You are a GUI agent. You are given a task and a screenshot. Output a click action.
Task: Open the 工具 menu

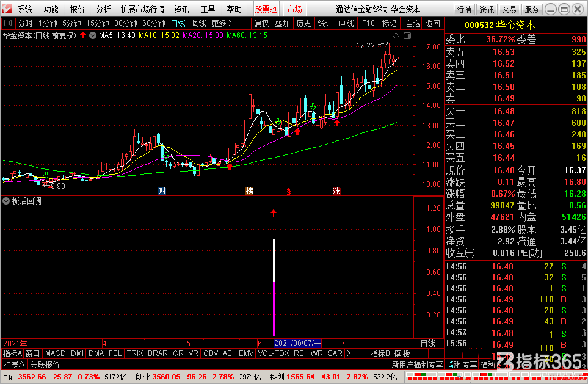[208, 9]
